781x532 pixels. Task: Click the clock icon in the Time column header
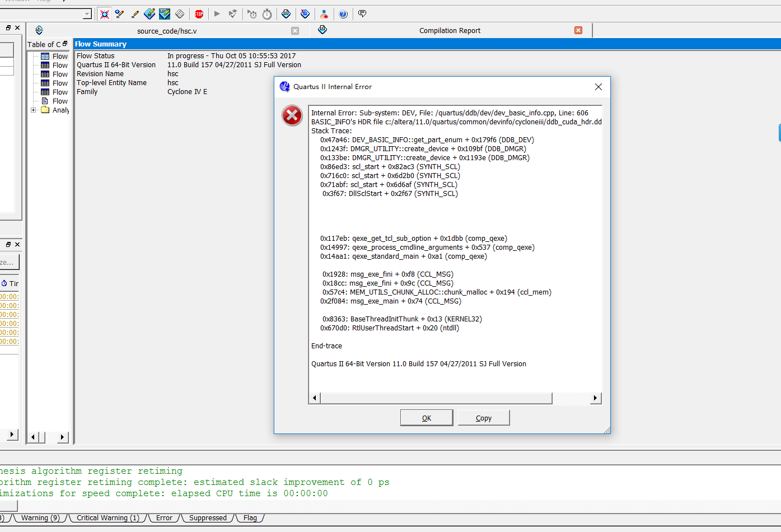(x=4, y=283)
